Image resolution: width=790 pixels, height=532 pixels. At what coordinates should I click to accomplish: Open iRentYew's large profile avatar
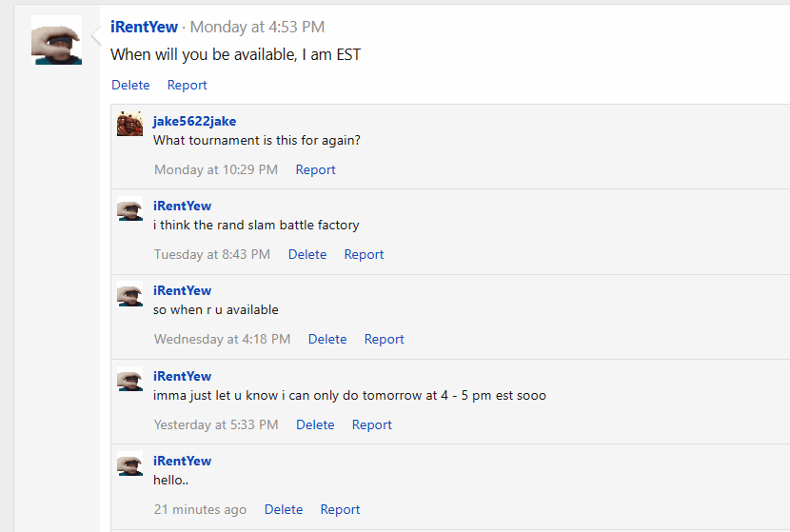tap(56, 40)
